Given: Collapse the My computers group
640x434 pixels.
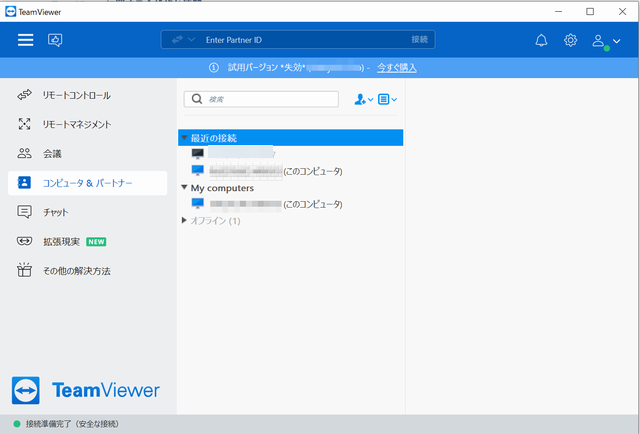Looking at the screenshot, I should [x=184, y=187].
